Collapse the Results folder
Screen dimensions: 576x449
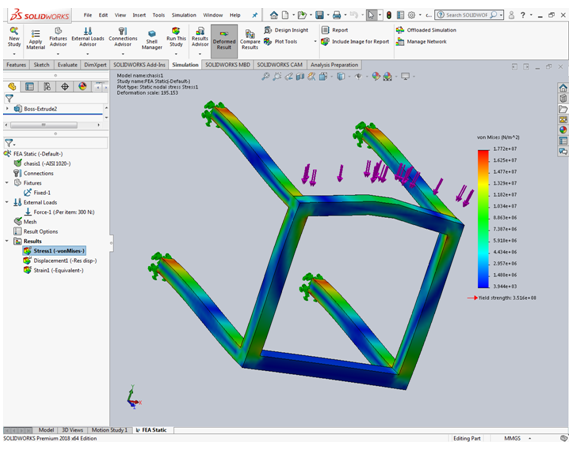(x=7, y=241)
